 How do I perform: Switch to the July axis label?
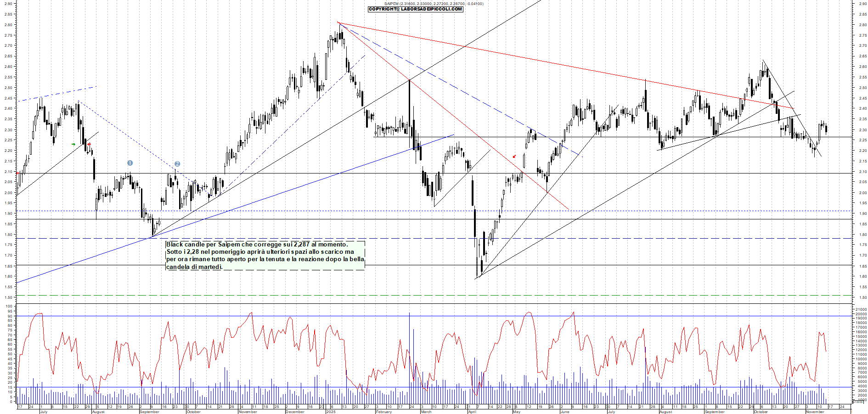tap(44, 413)
